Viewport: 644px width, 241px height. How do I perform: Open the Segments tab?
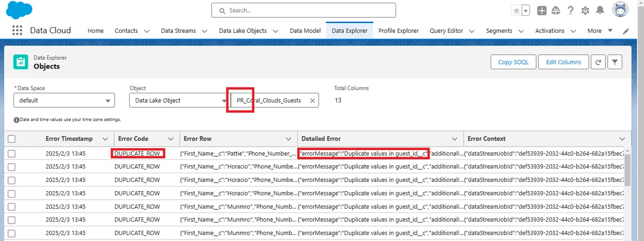point(499,31)
